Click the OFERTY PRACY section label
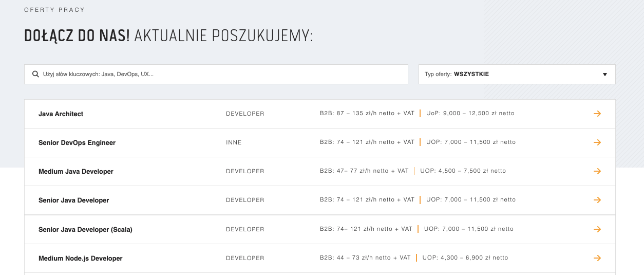This screenshot has height=275, width=644. [54, 10]
